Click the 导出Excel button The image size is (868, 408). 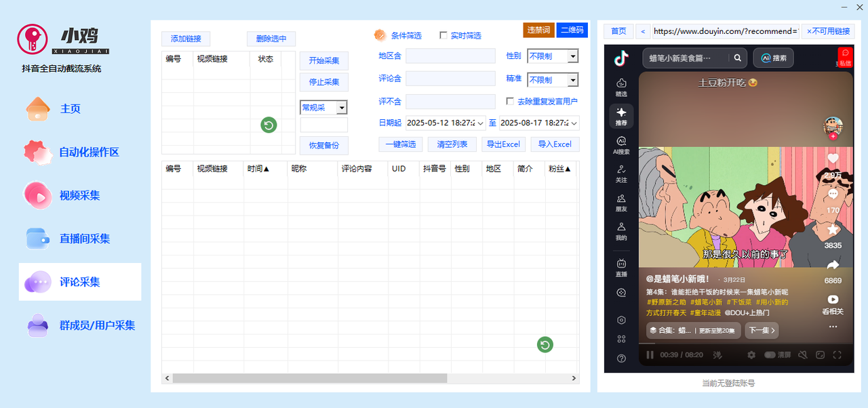pyautogui.click(x=503, y=144)
